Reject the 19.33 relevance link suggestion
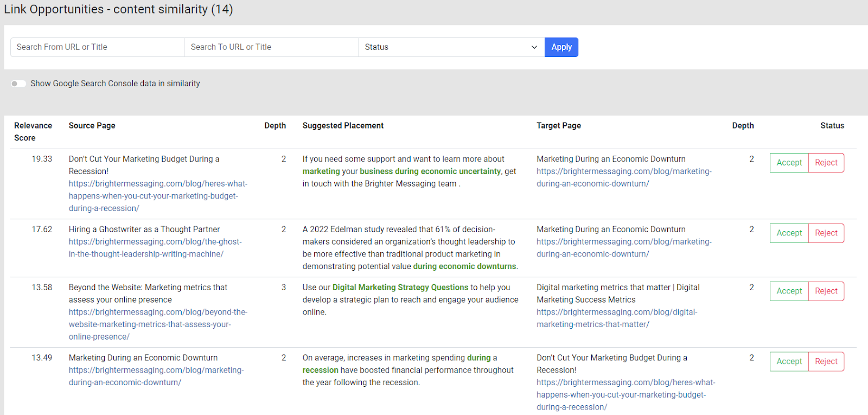Viewport: 868px width, 415px height. pyautogui.click(x=826, y=163)
